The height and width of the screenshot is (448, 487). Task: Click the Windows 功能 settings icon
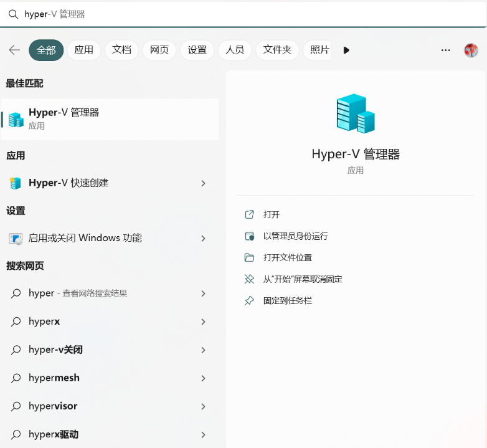[x=16, y=239]
